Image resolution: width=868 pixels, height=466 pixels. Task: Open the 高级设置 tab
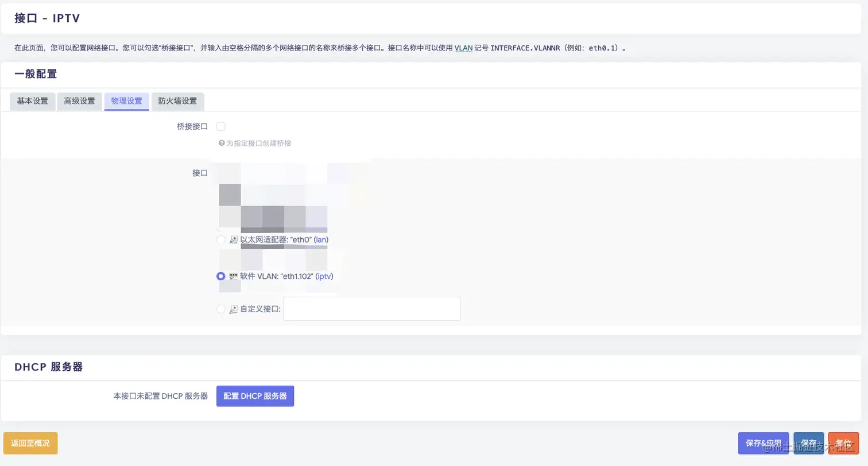(79, 101)
